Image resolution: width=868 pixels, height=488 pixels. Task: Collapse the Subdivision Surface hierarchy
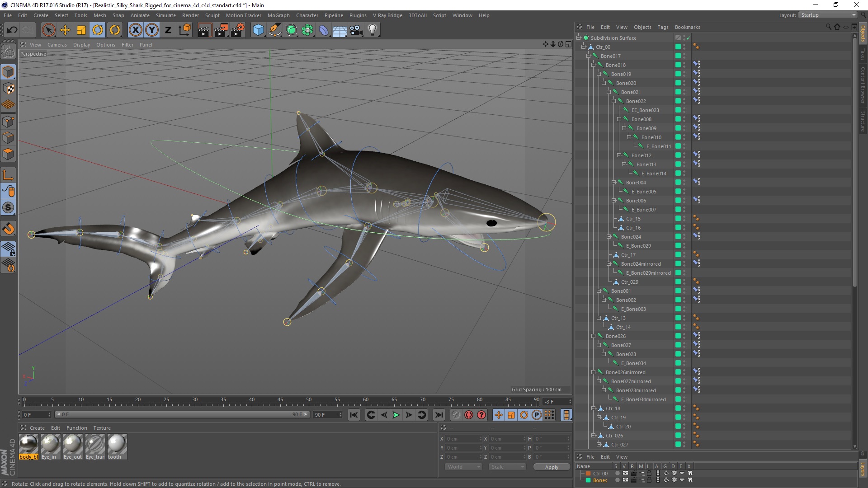coord(579,38)
